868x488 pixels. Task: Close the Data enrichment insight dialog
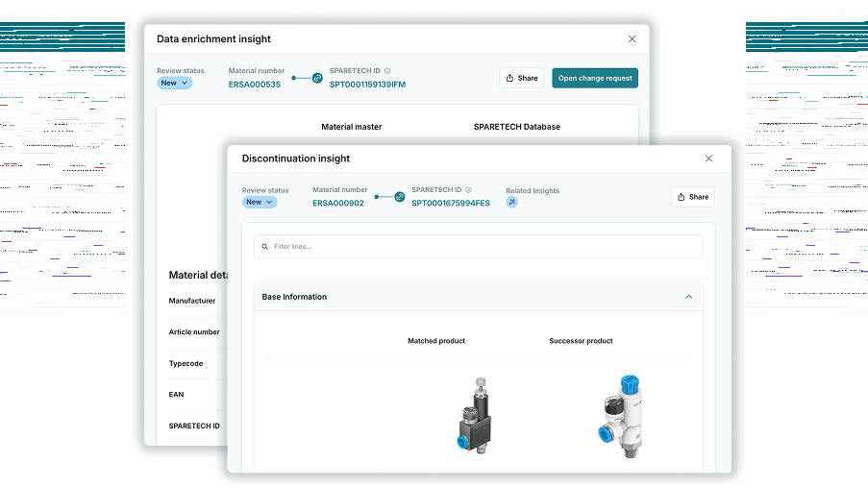pos(632,38)
